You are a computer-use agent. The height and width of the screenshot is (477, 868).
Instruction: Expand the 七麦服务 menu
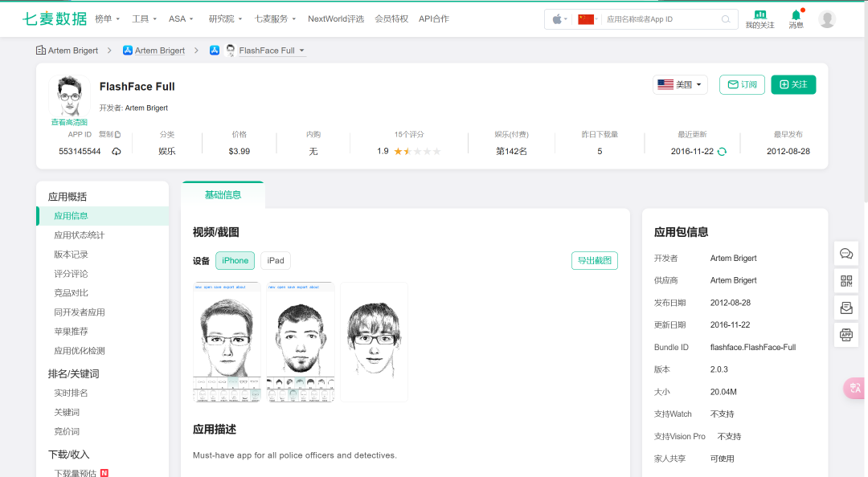coord(275,18)
